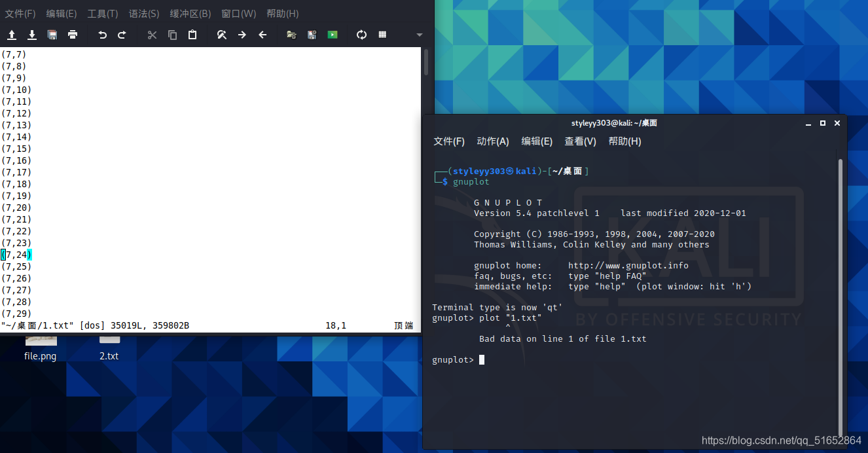Open the 帮助(H) menu in gVim
Viewport: 868px width, 453px height.
(283, 14)
